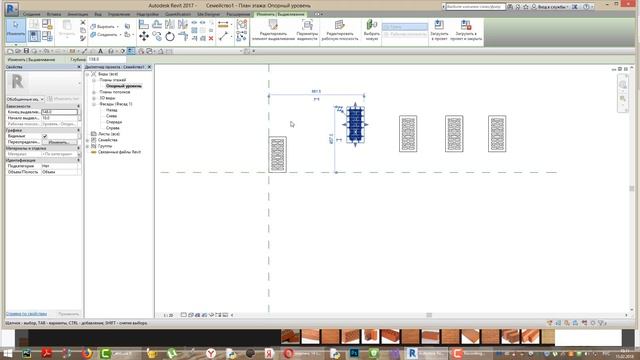Click the Trim/Extend corner tool
Viewport: 640px width, 360px height.
tap(183, 37)
